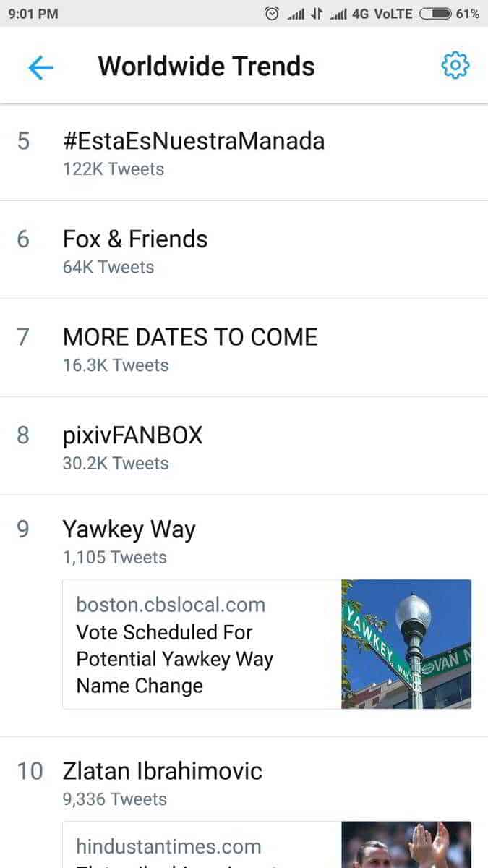Tap the 64K Tweets count
The height and width of the screenshot is (868, 488).
click(x=108, y=268)
